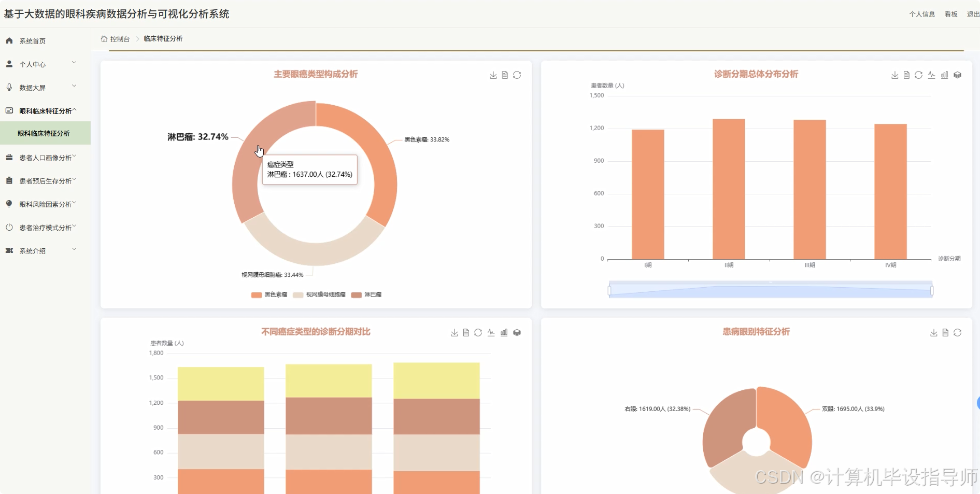This screenshot has width=980, height=494.
Task: Open data view for eye cancer type chart
Action: 505,75
